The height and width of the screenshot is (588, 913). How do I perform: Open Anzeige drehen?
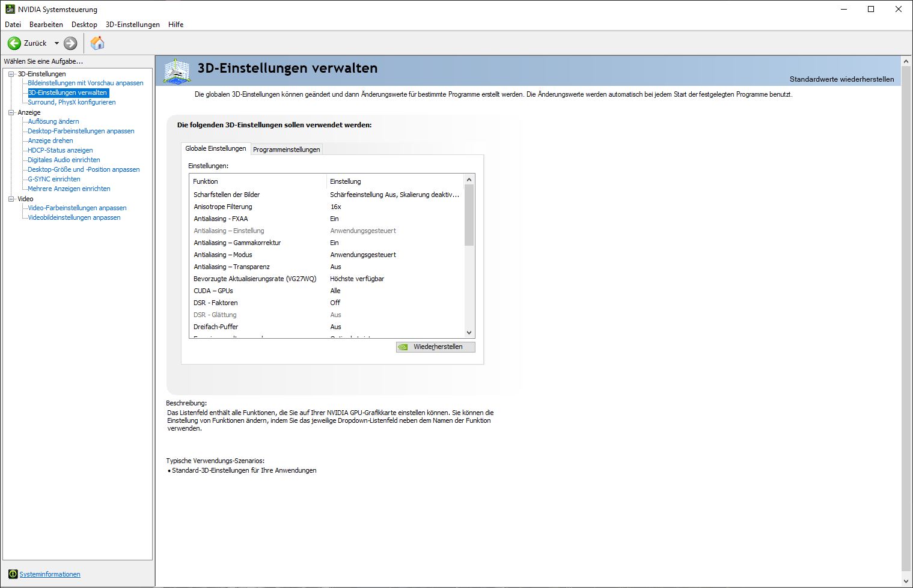pos(50,141)
